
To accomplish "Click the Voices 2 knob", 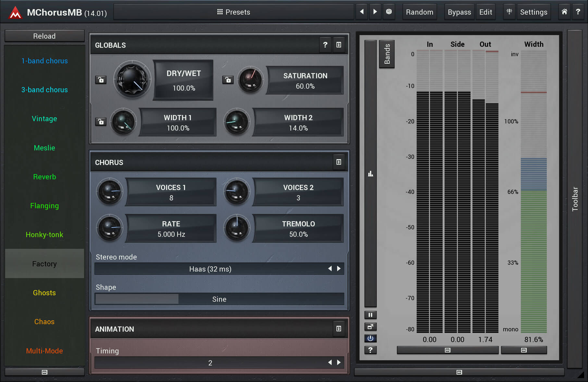I will [237, 192].
